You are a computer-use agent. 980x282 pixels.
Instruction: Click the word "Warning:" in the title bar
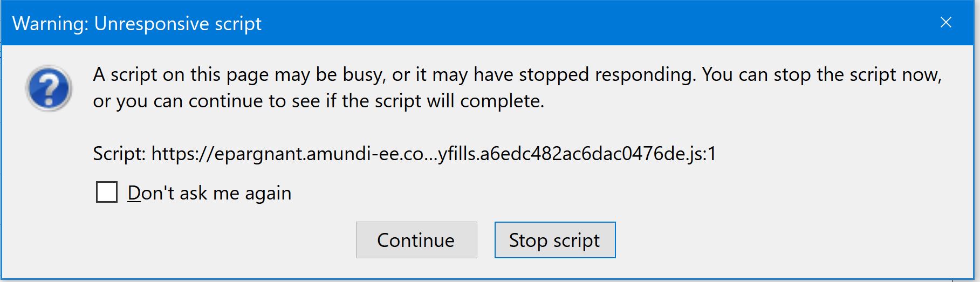50,24
